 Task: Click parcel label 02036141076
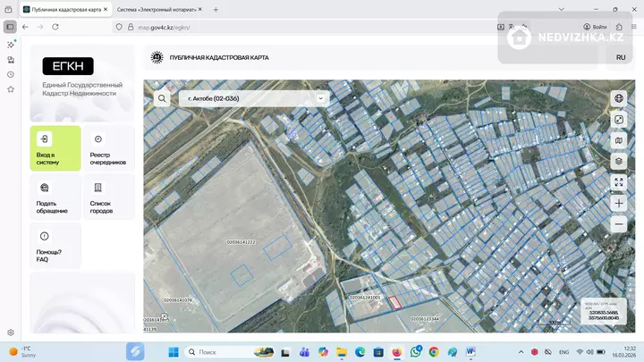pos(178,300)
